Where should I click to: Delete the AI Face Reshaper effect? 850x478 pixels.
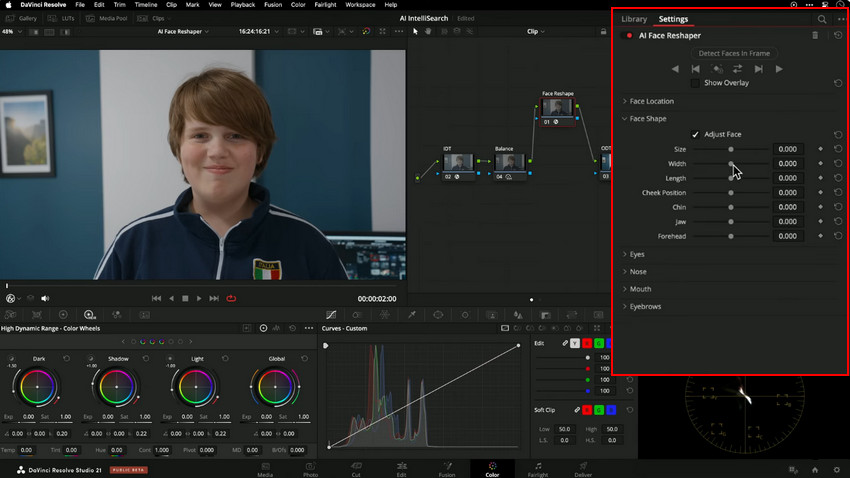[x=815, y=35]
